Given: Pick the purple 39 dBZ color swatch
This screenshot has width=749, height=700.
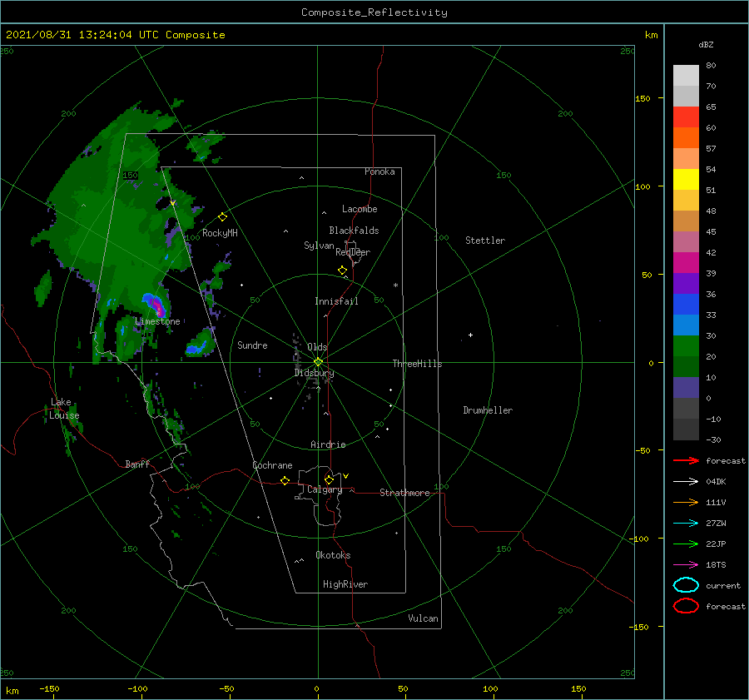Looking at the screenshot, I should click(686, 284).
